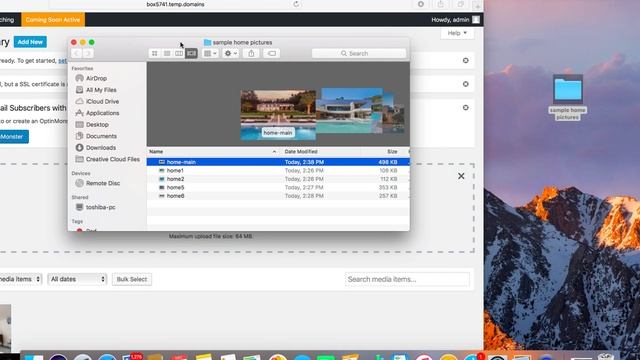Go back in Finder navigation
Image resolution: width=640 pixels, height=360 pixels.
click(76, 53)
